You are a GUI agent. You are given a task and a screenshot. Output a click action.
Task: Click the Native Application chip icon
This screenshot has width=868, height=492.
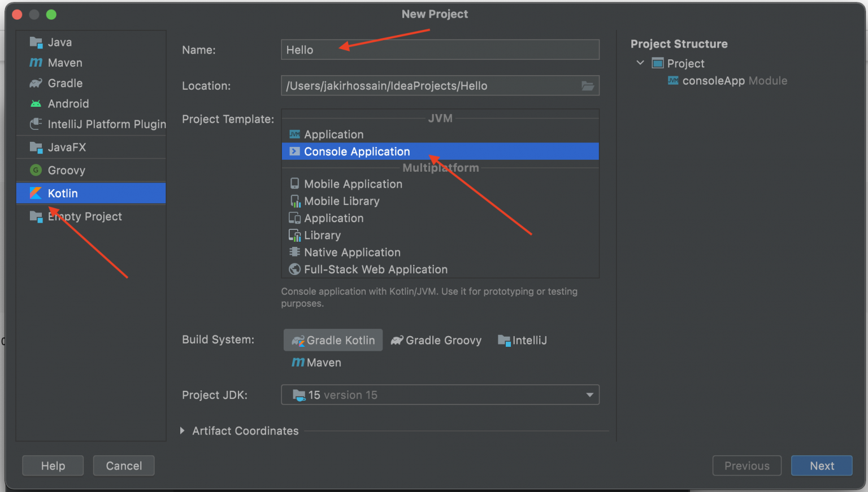[294, 252]
